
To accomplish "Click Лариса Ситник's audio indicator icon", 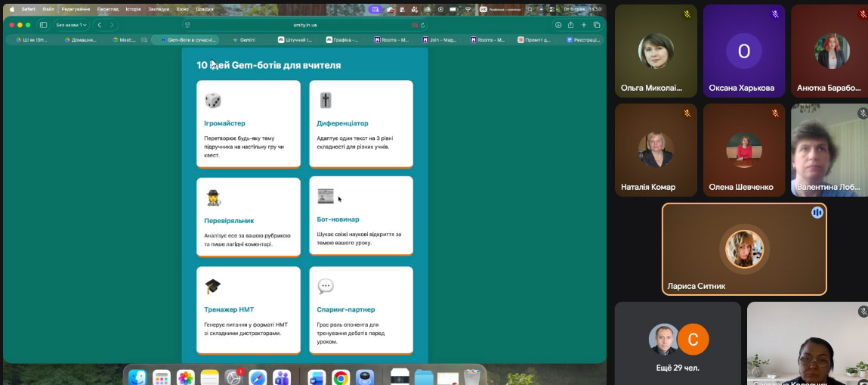I will point(817,213).
